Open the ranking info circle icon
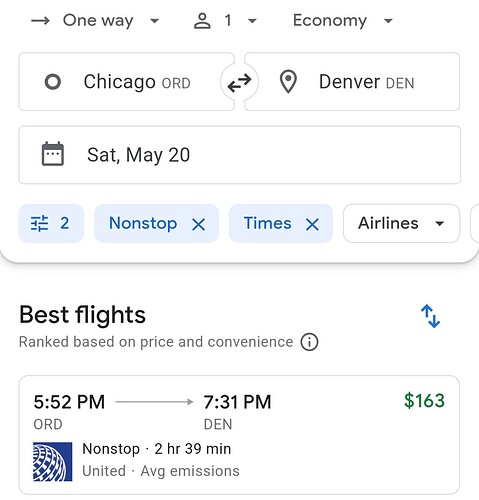The width and height of the screenshot is (479, 500). (309, 342)
